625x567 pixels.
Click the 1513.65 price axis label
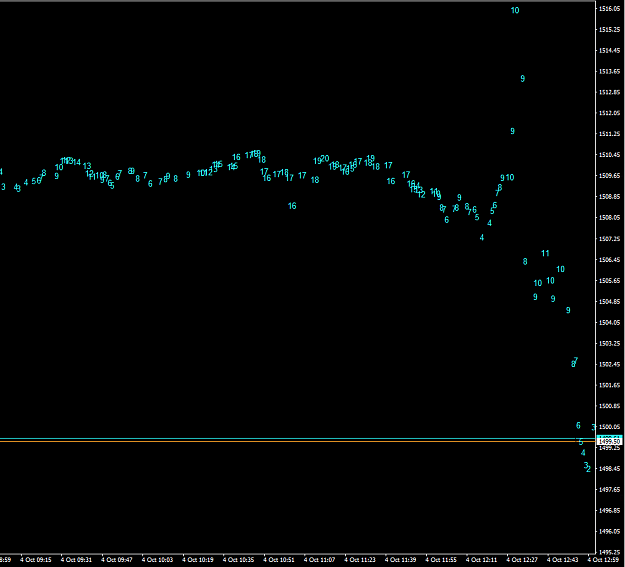(609, 71)
